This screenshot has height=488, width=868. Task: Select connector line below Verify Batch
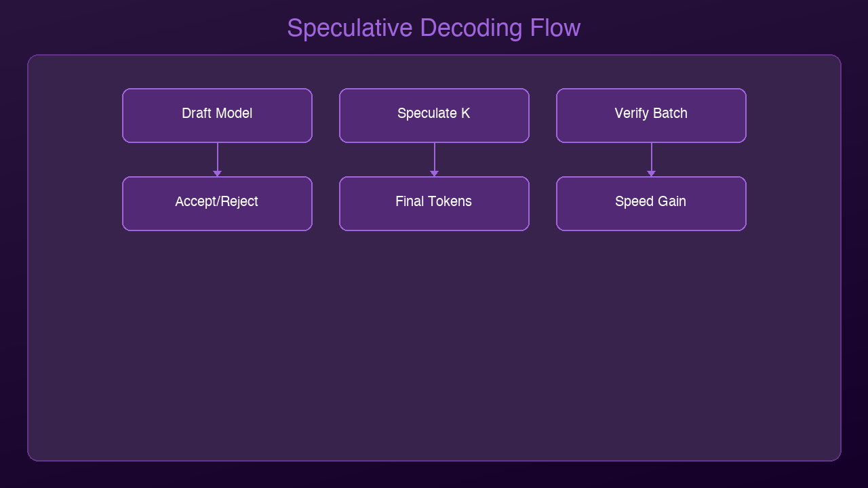pyautogui.click(x=652, y=156)
